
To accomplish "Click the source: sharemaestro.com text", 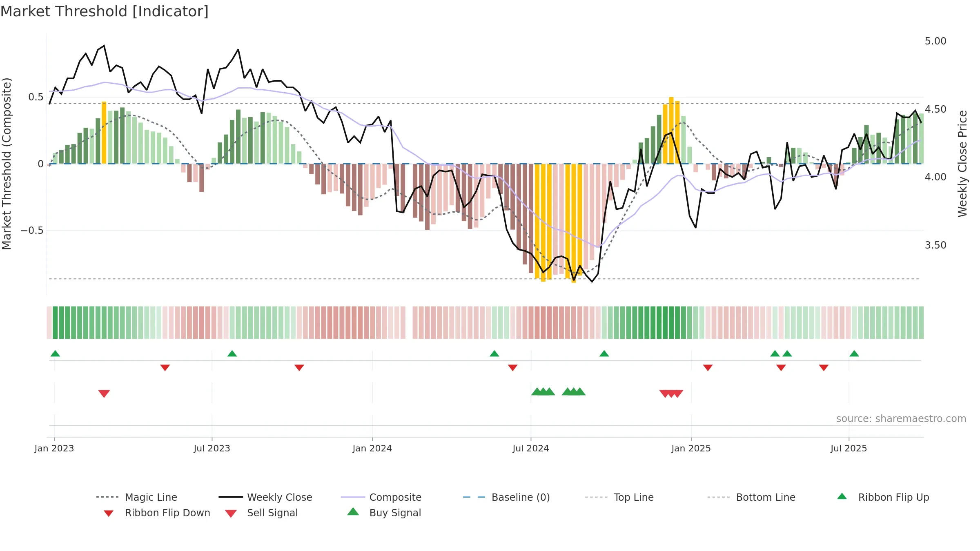I will 901,419.
